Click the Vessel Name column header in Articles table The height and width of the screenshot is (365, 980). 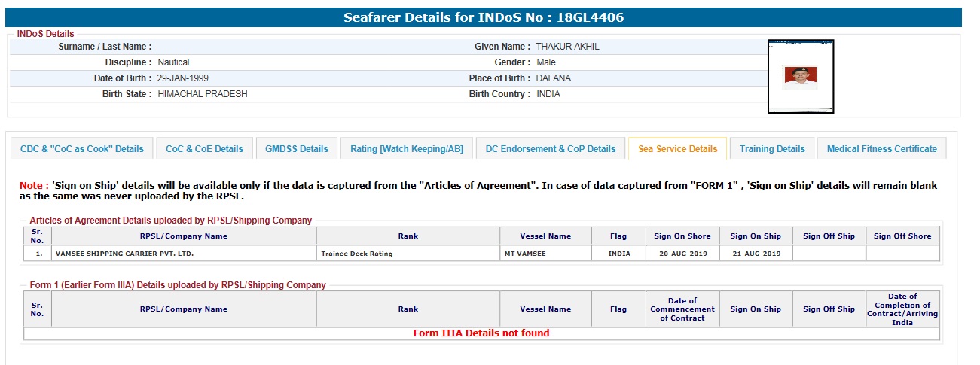click(x=545, y=236)
